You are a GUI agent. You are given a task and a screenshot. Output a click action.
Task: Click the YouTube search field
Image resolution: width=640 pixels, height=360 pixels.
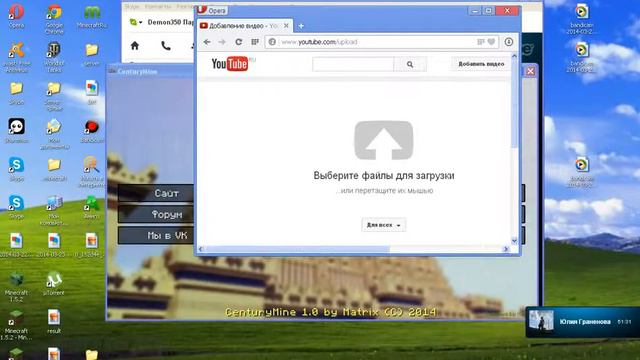point(353,64)
